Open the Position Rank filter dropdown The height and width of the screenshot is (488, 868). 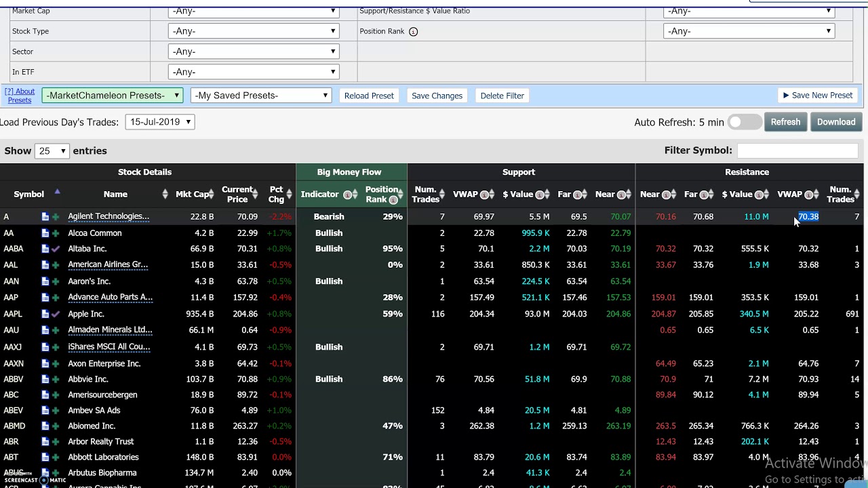[749, 31]
